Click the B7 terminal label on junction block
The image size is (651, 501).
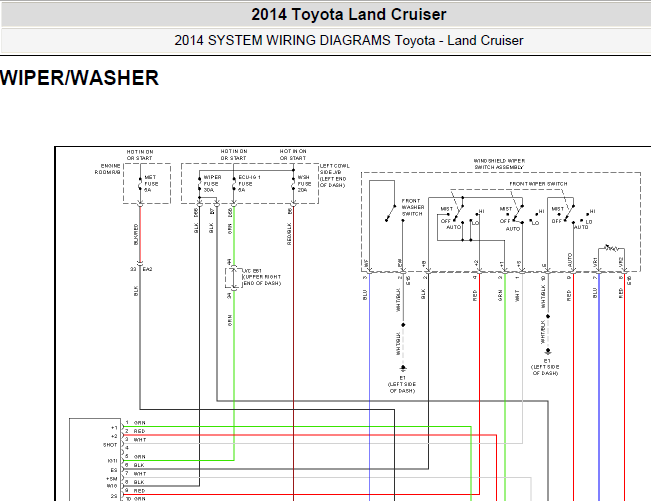[212, 212]
